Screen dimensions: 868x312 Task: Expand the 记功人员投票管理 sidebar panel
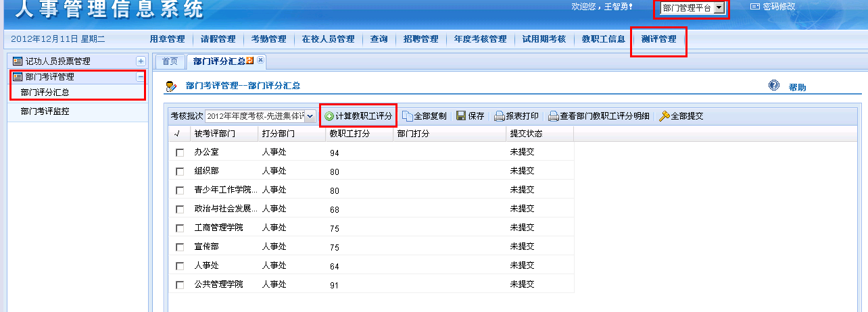[141, 61]
